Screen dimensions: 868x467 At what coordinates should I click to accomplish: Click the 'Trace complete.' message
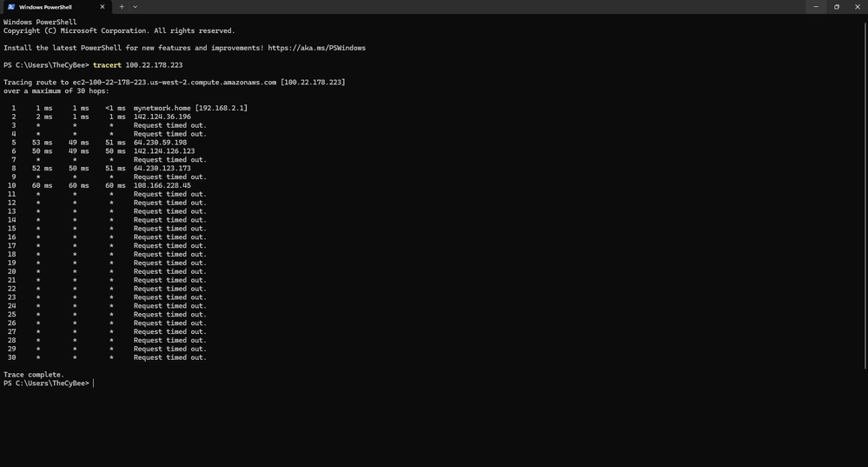pyautogui.click(x=34, y=375)
